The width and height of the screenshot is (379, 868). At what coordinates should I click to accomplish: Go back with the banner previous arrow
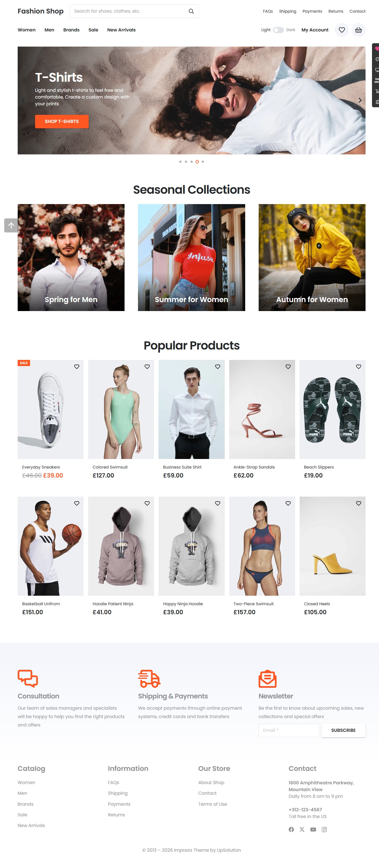coord(23,100)
